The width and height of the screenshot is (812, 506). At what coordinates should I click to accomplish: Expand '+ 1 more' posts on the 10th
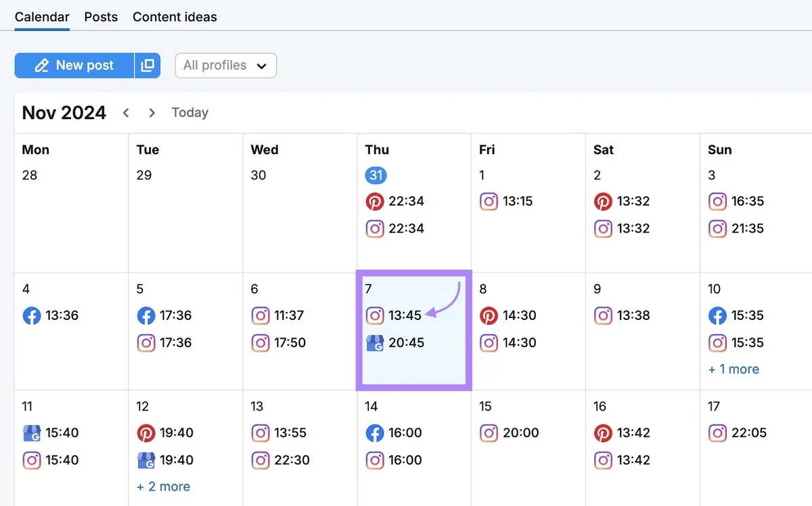click(x=734, y=369)
